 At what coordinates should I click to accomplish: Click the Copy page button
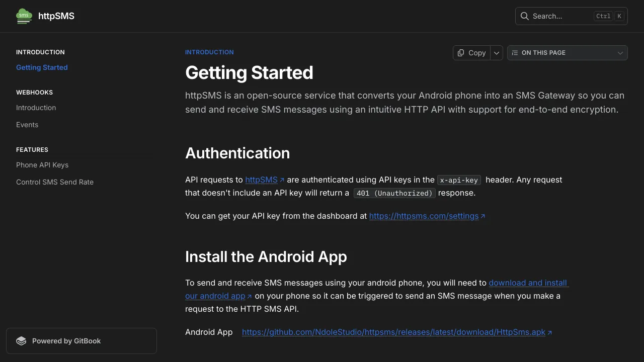click(x=471, y=53)
